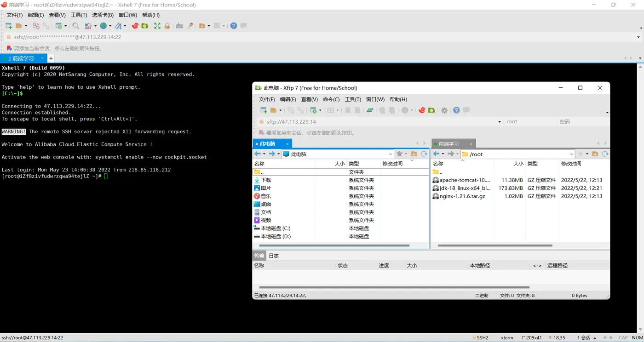This screenshot has width=644, height=342.
Task: Sort remote files by 名称 column header
Action: (x=462, y=164)
